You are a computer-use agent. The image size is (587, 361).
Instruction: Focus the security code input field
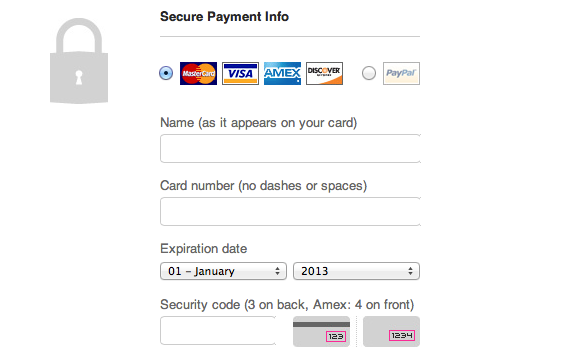(x=218, y=331)
